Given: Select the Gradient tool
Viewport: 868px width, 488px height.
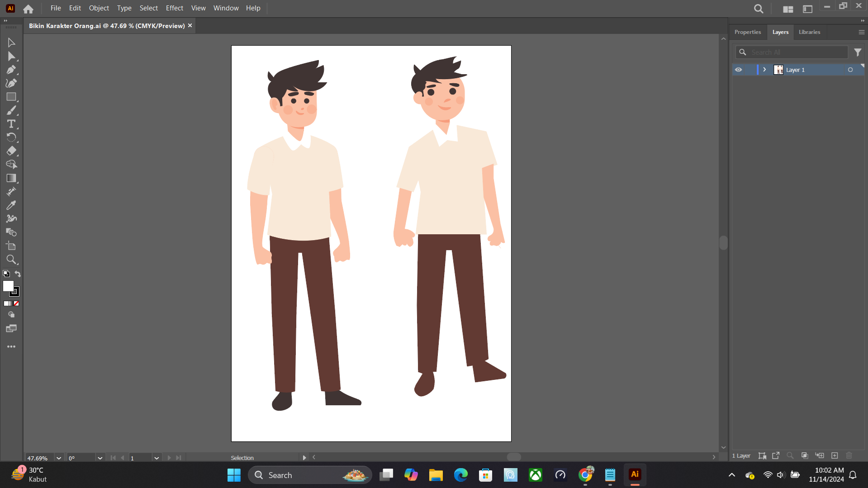Looking at the screenshot, I should point(11,178).
